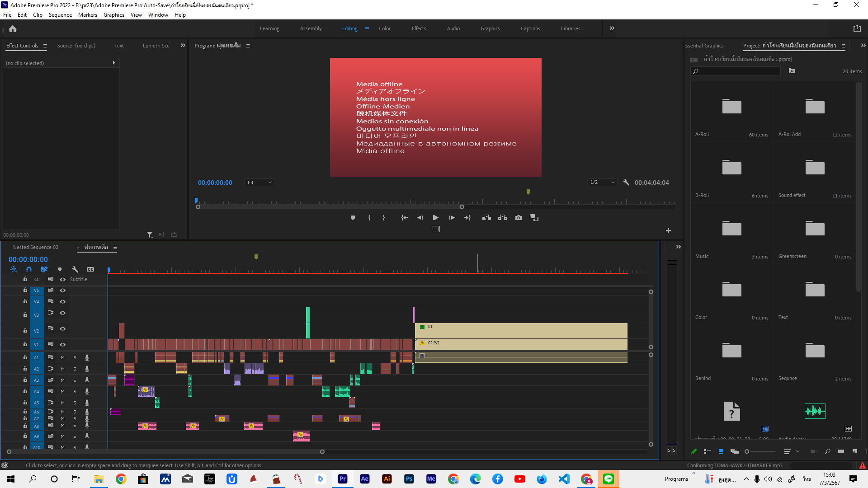
Task: Enable voice-over record on A3
Action: [87, 380]
